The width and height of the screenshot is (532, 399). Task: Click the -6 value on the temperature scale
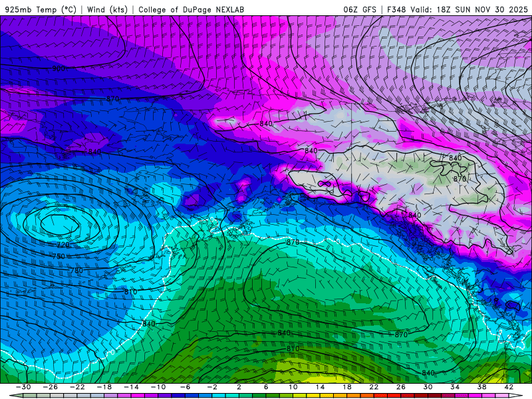click(x=185, y=387)
